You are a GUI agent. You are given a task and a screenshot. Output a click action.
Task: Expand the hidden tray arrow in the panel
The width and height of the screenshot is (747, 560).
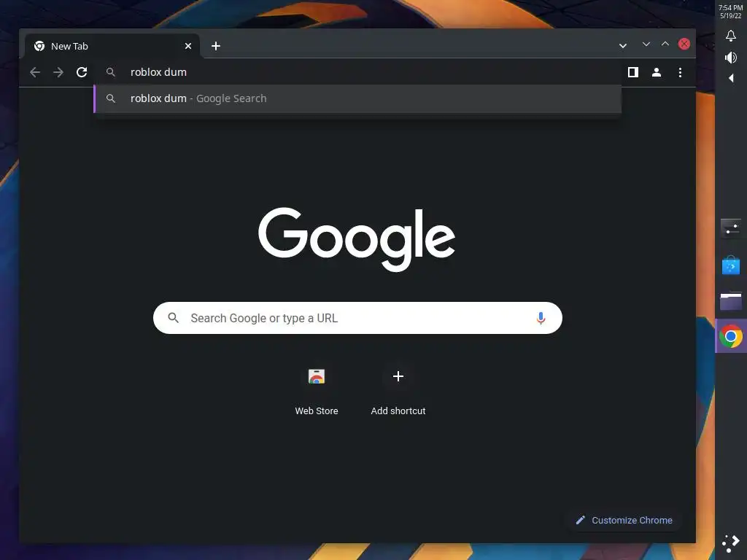(x=731, y=78)
